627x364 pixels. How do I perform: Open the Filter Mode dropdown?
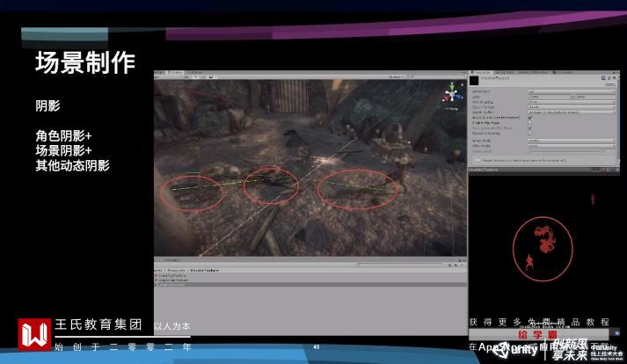point(572,146)
